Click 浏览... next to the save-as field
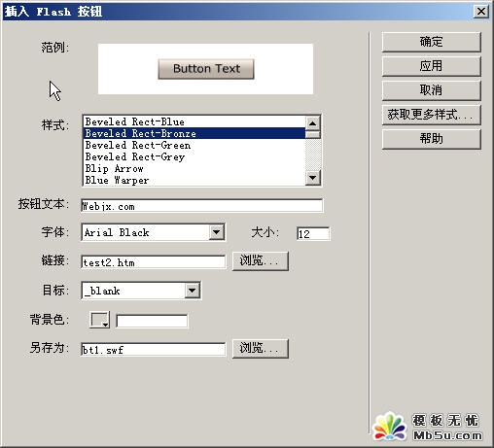This screenshot has height=448, width=494. click(261, 349)
